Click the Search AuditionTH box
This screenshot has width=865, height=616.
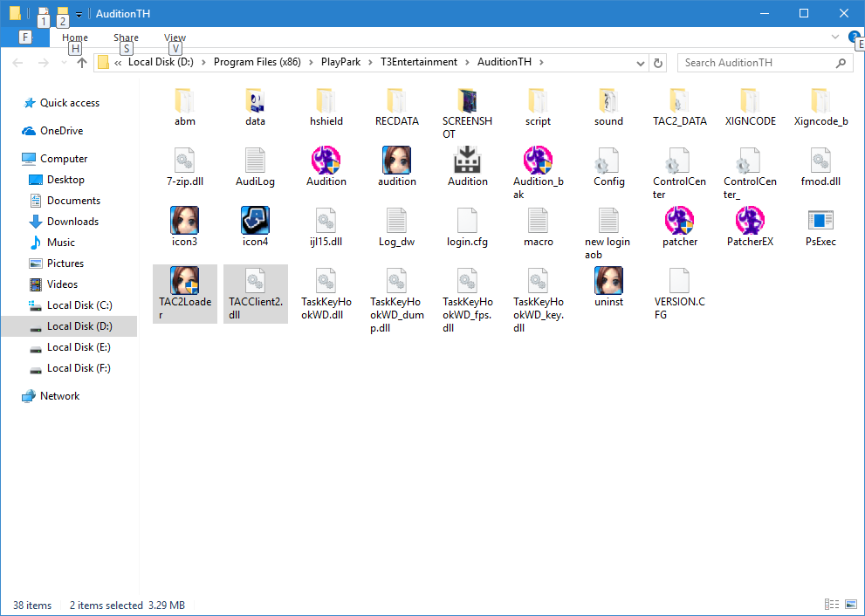tap(758, 63)
